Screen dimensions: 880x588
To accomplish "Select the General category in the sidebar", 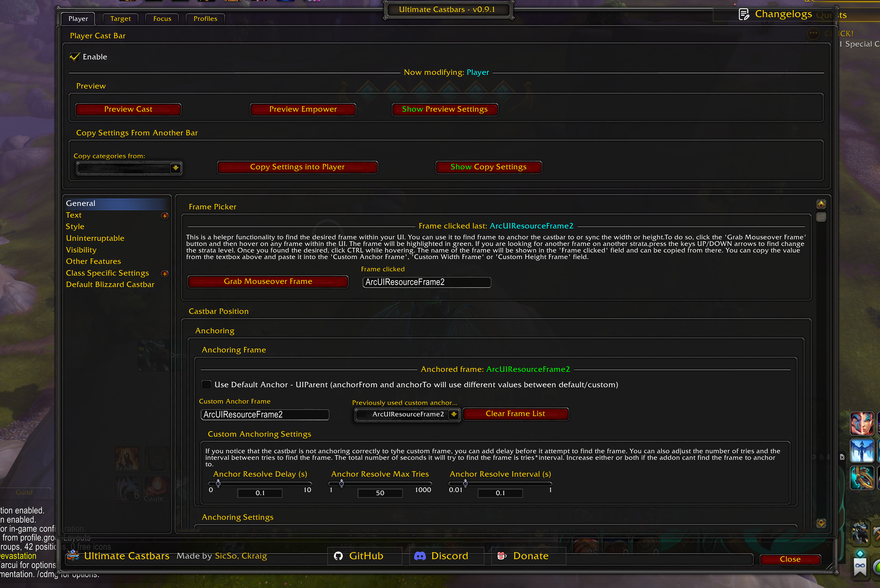I will 116,203.
